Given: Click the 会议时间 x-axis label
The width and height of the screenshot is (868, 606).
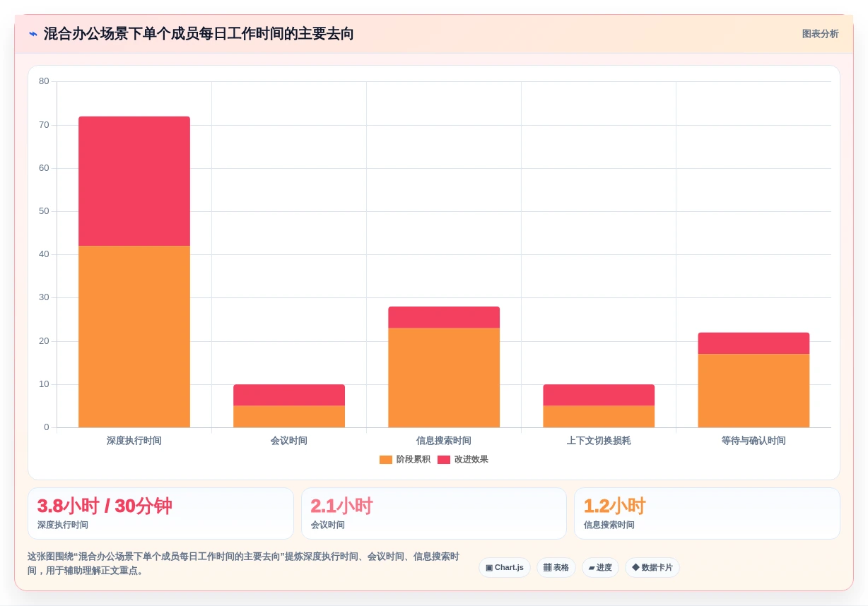Looking at the screenshot, I should (x=289, y=441).
